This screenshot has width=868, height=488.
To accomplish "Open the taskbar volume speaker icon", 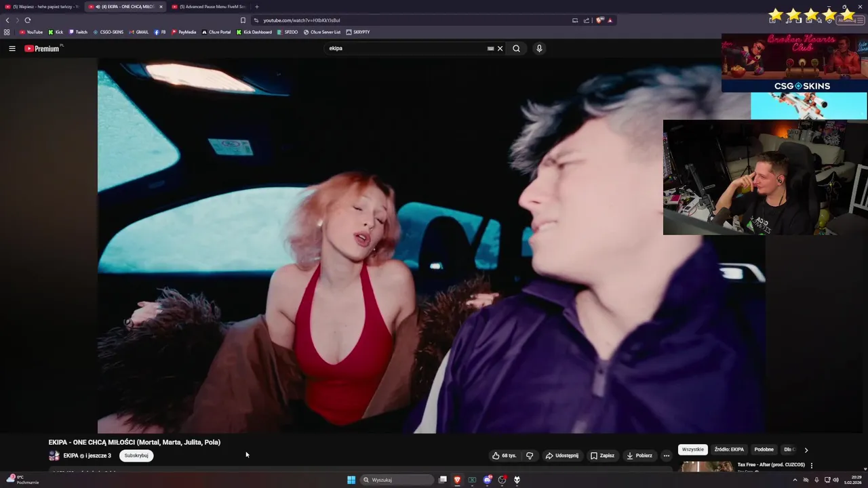I will (835, 480).
